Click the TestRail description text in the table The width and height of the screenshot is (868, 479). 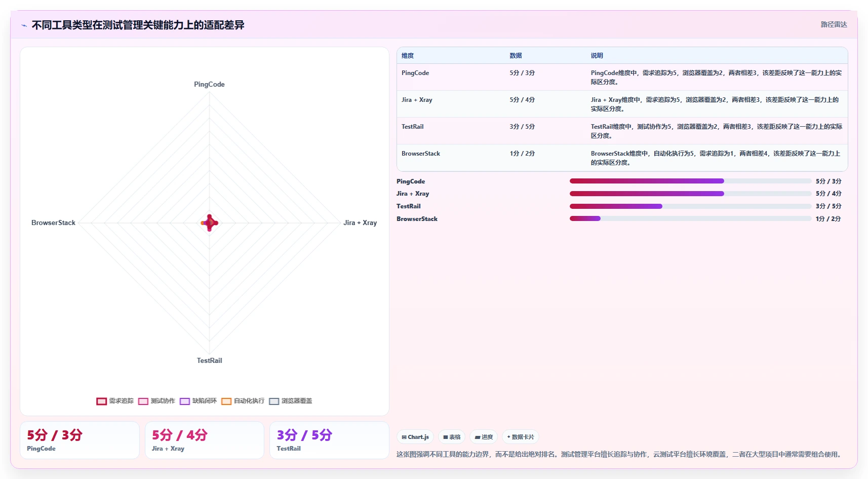point(716,131)
